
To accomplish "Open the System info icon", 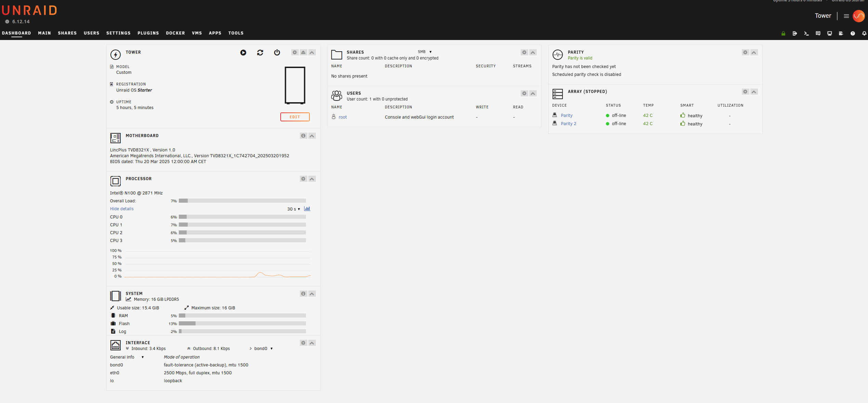I will pos(303,294).
